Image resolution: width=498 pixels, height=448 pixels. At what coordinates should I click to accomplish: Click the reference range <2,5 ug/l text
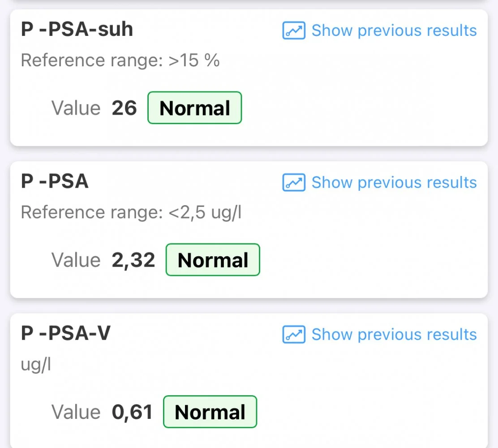[x=131, y=212]
